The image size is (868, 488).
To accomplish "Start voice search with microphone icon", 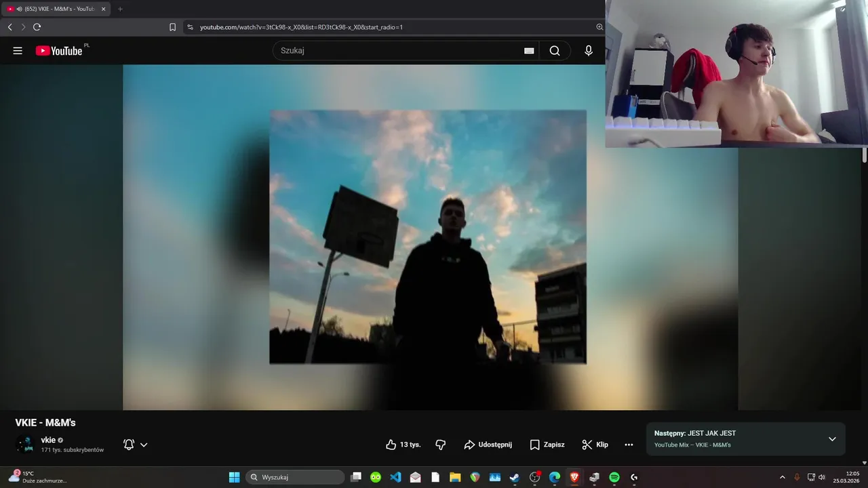I will pyautogui.click(x=589, y=51).
